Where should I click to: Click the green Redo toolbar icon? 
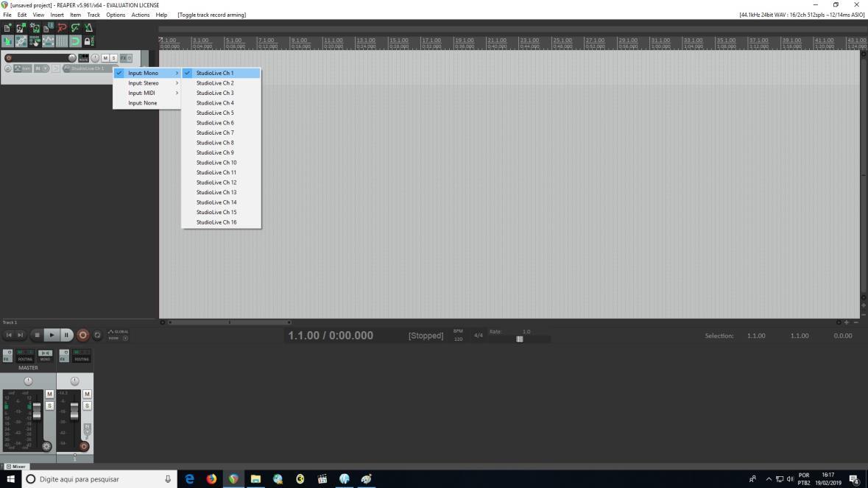point(75,28)
